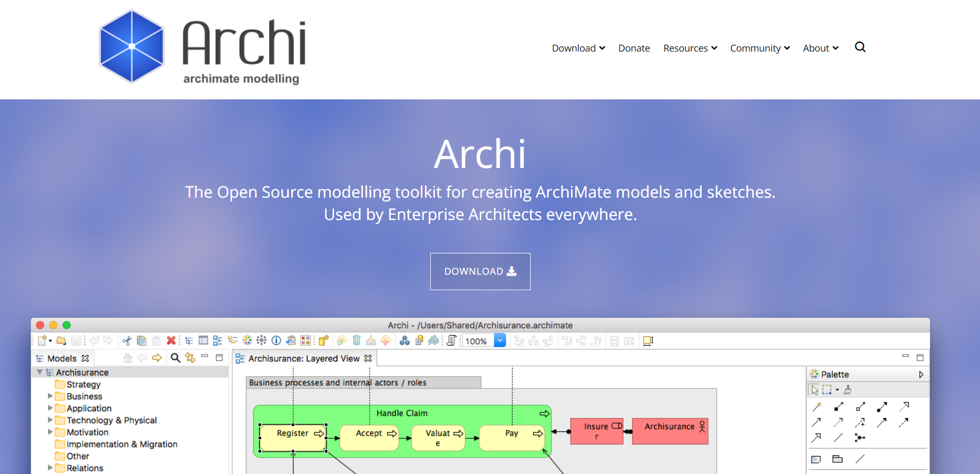This screenshot has width=980, height=474.
Task: Select the Assignment relation palette tool
Action: coord(882,407)
